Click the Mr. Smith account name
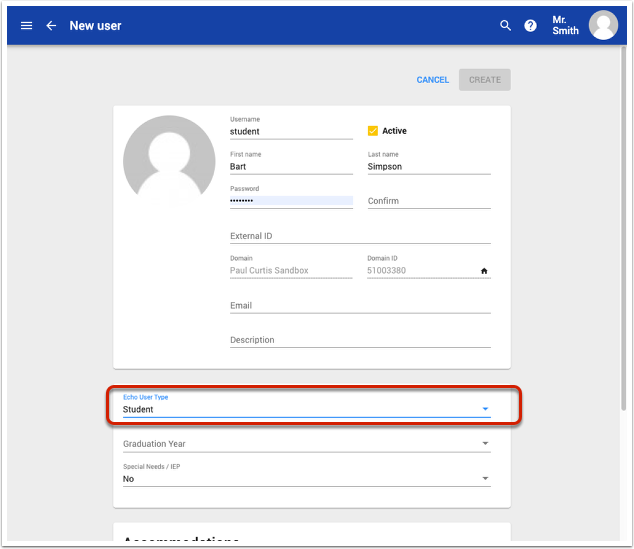The image size is (634, 549). tap(565, 26)
